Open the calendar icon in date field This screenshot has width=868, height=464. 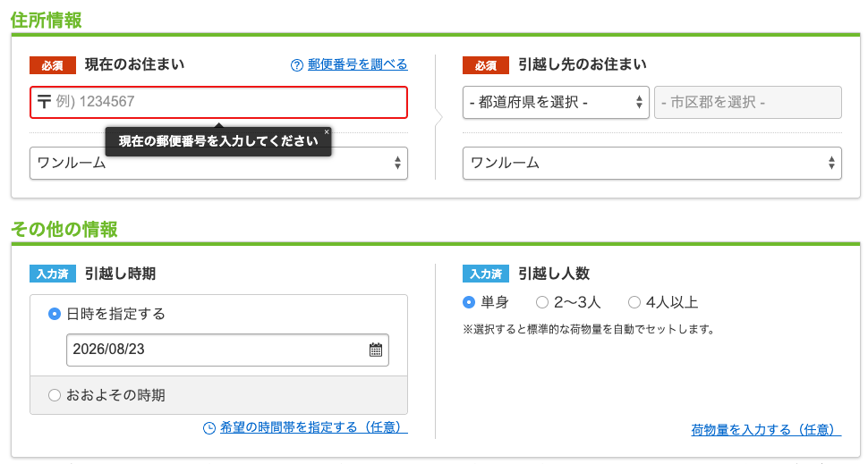point(376,350)
